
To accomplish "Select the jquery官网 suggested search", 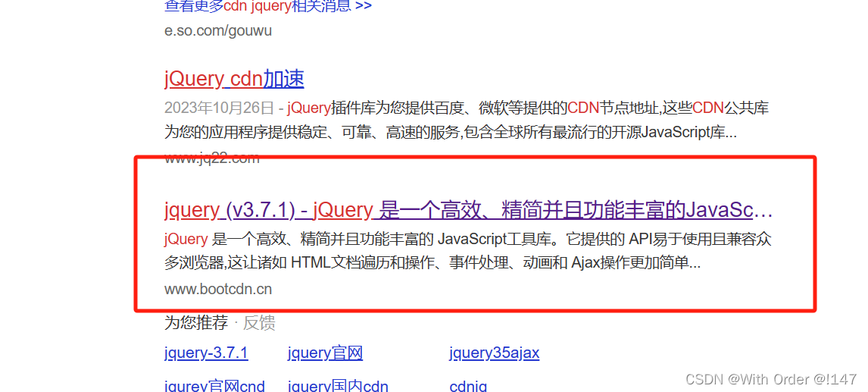I will coord(325,353).
